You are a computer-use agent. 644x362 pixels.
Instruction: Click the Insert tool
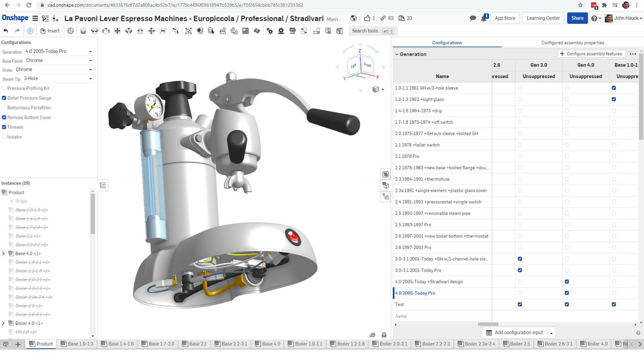pos(50,31)
